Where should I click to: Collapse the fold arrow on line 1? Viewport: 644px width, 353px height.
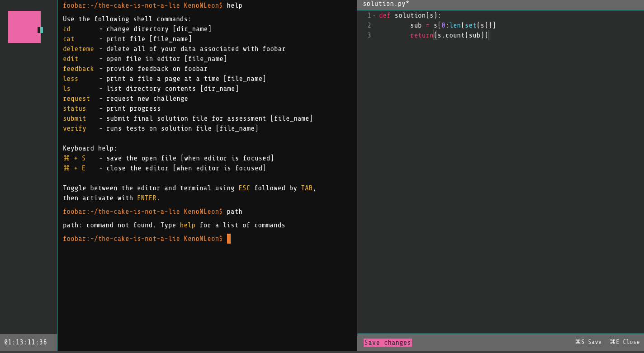(374, 15)
